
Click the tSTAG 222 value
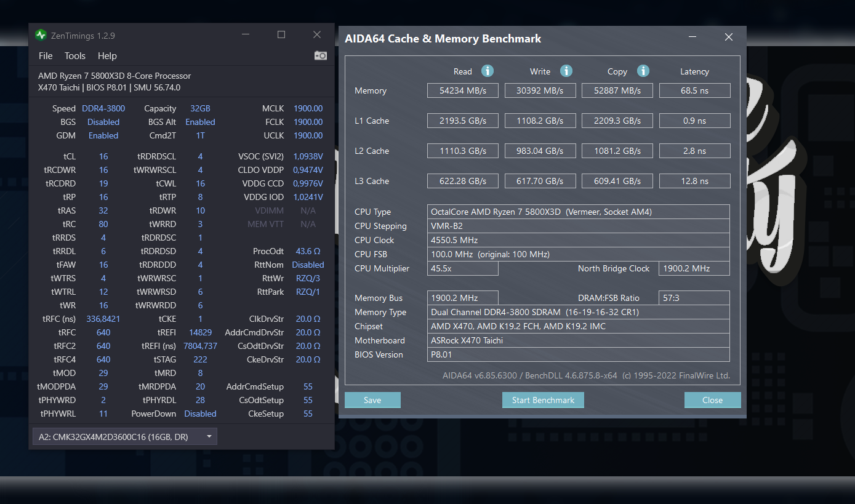200,359
